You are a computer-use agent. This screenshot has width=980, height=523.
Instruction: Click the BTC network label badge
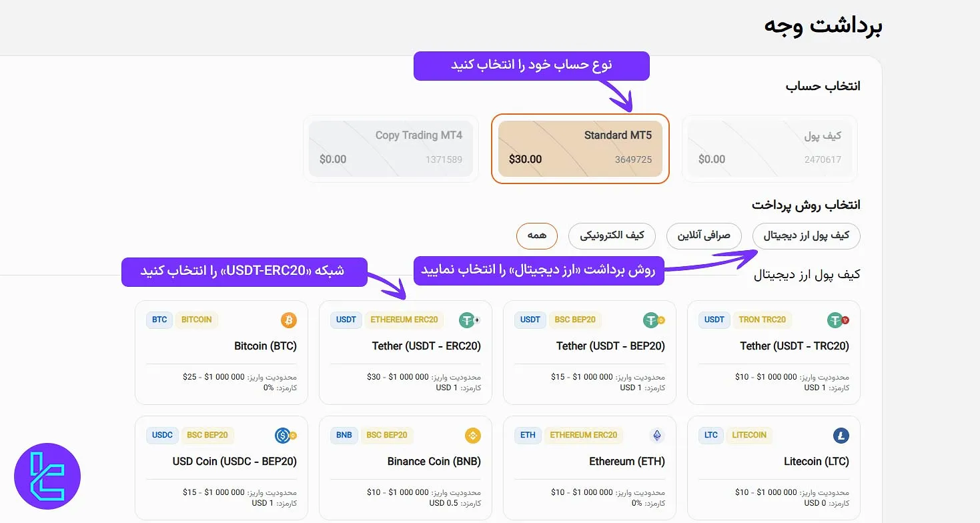159,320
